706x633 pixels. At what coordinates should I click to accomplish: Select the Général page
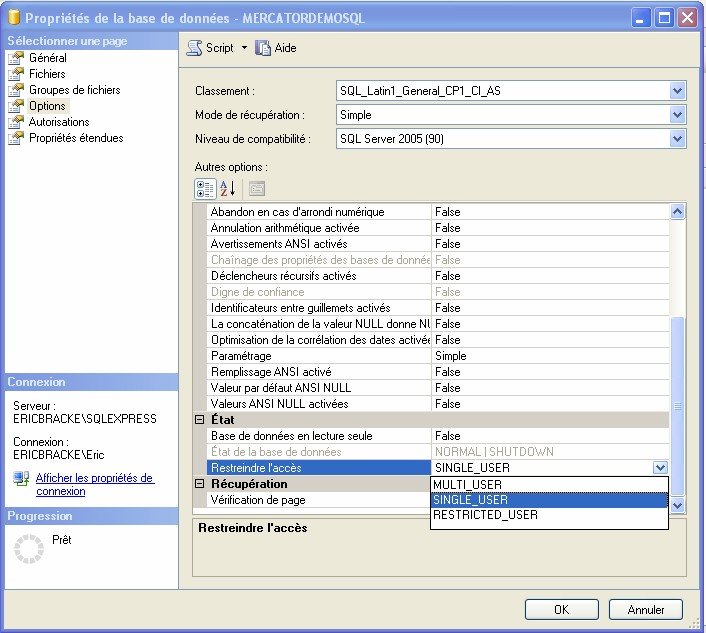47,58
